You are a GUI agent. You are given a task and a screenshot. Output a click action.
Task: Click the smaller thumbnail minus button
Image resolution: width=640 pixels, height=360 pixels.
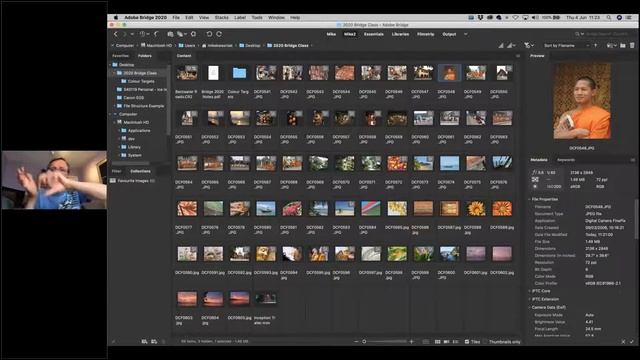356,342
